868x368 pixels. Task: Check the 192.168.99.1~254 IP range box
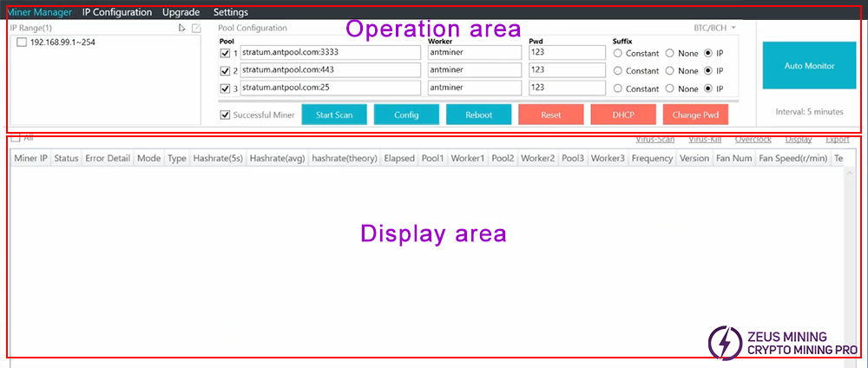click(22, 43)
